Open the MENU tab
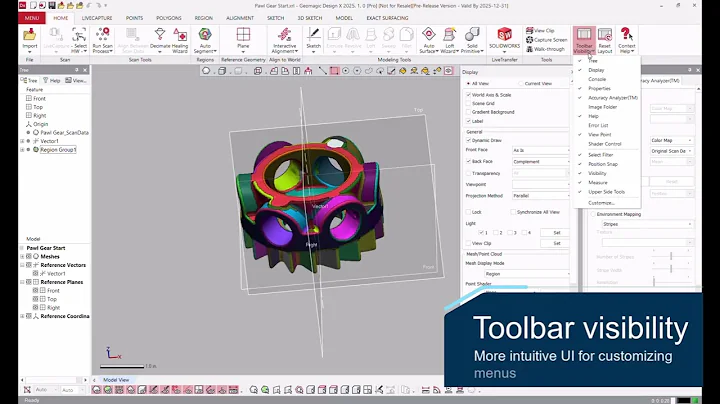Viewport: 720px width, 404px height. coord(32,18)
